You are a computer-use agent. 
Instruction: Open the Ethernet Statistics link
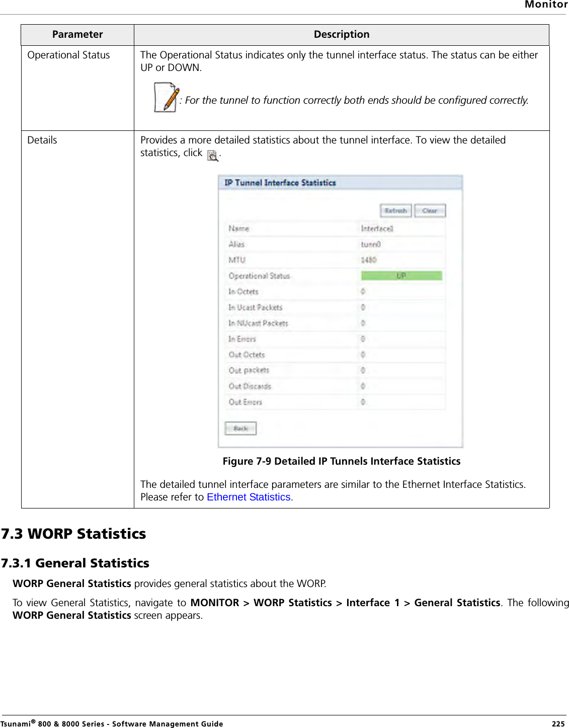(249, 497)
